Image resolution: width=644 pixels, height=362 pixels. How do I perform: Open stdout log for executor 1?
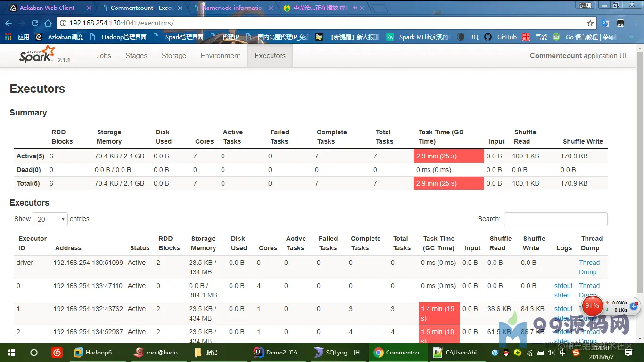coord(563,309)
